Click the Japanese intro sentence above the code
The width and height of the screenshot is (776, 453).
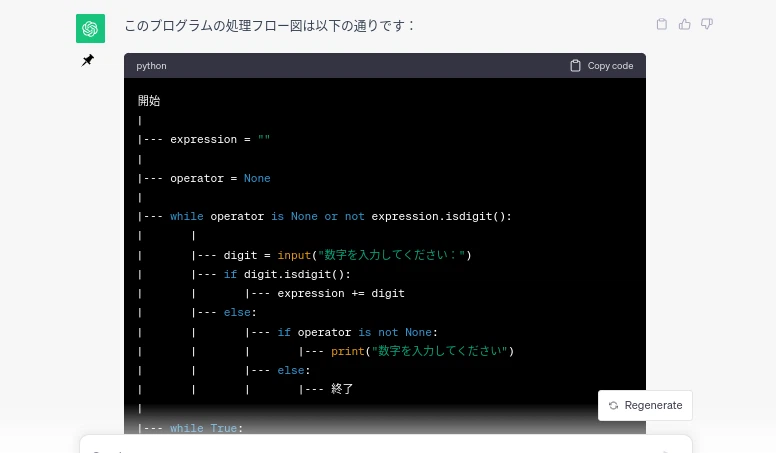[269, 26]
